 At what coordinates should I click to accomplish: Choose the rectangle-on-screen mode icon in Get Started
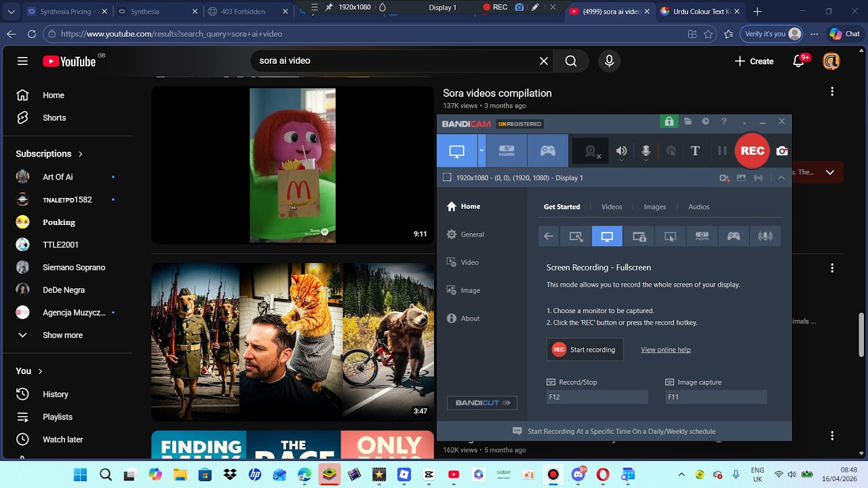point(576,236)
